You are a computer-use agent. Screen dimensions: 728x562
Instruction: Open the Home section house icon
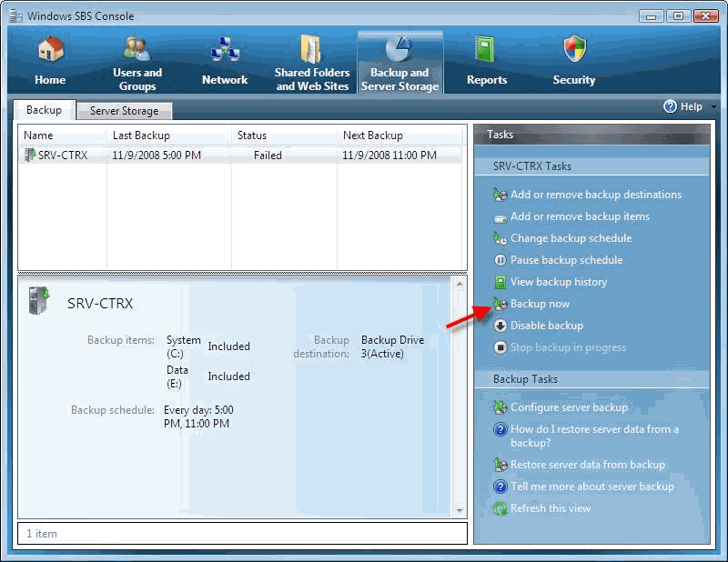pyautogui.click(x=50, y=50)
